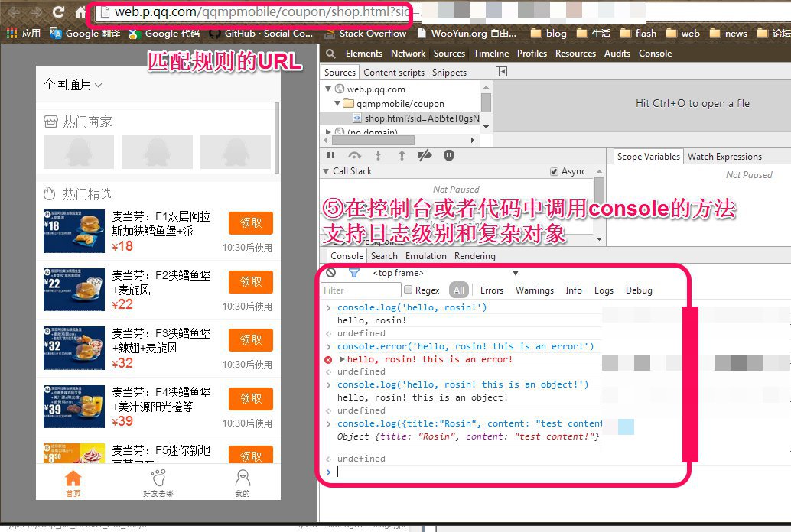Expand the (no domain) tree node
Screen dimensions: 791x532
328,131
